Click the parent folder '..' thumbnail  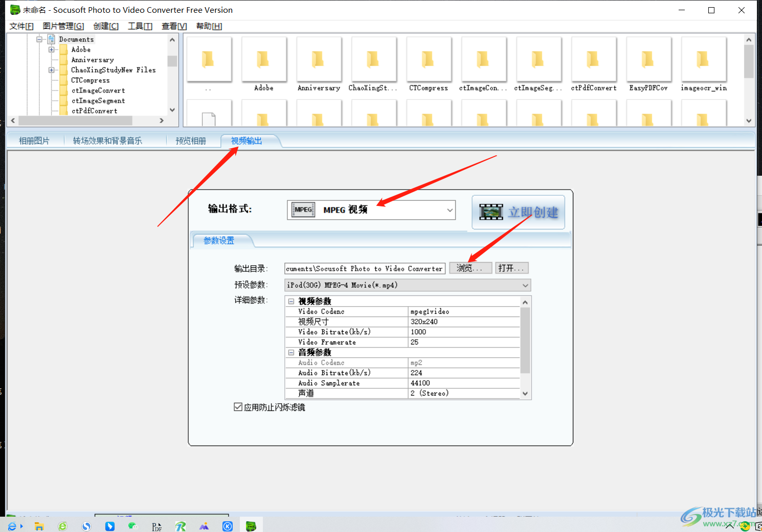(x=209, y=60)
